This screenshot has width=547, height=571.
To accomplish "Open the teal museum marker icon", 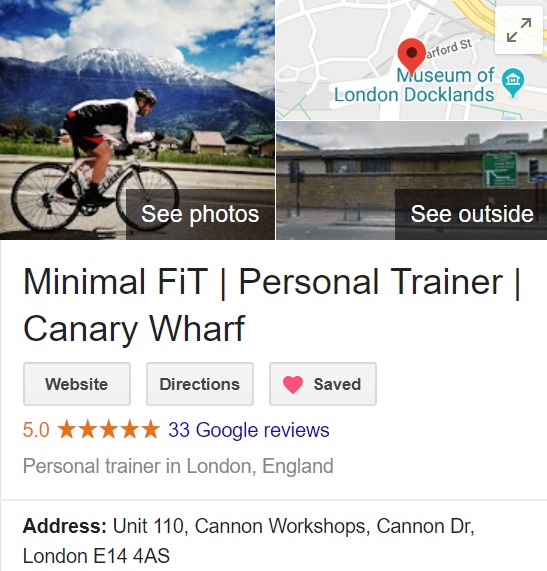I will [x=513, y=82].
